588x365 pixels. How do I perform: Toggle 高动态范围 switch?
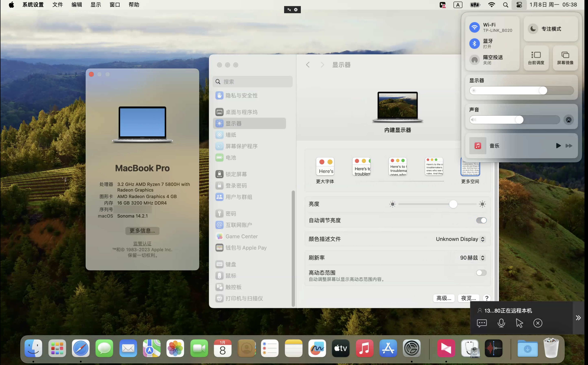[481, 273]
